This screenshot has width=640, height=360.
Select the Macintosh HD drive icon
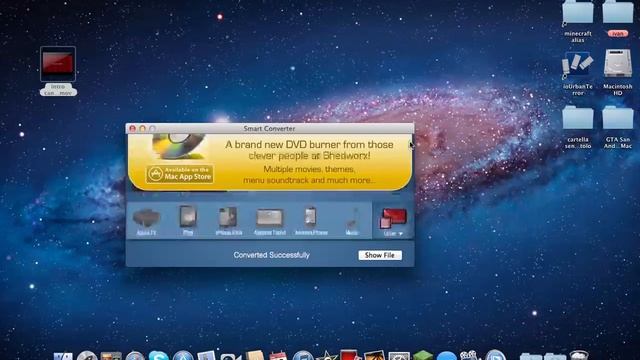[x=618, y=73]
